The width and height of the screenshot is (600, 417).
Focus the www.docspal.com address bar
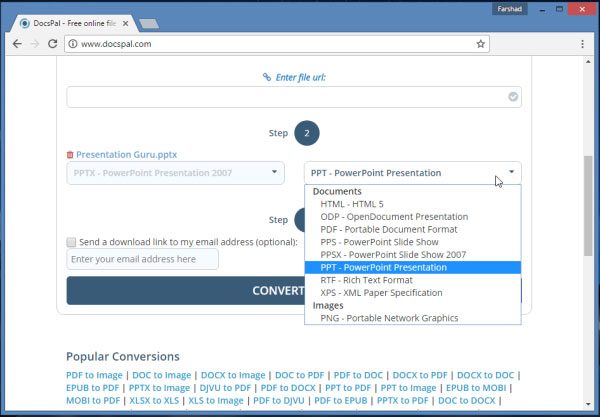click(277, 44)
